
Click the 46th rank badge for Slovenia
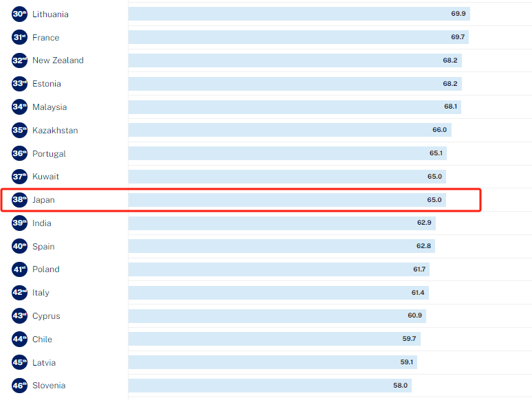coord(19,386)
